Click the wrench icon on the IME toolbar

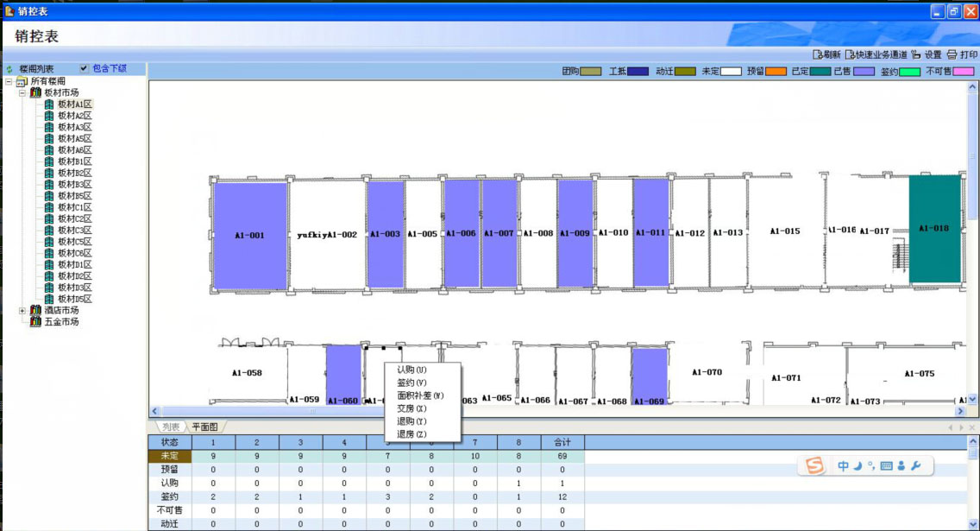[916, 466]
